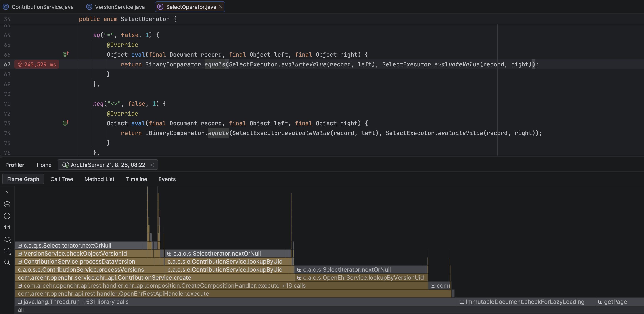Click the override gutter icon on line 66

coord(65,54)
